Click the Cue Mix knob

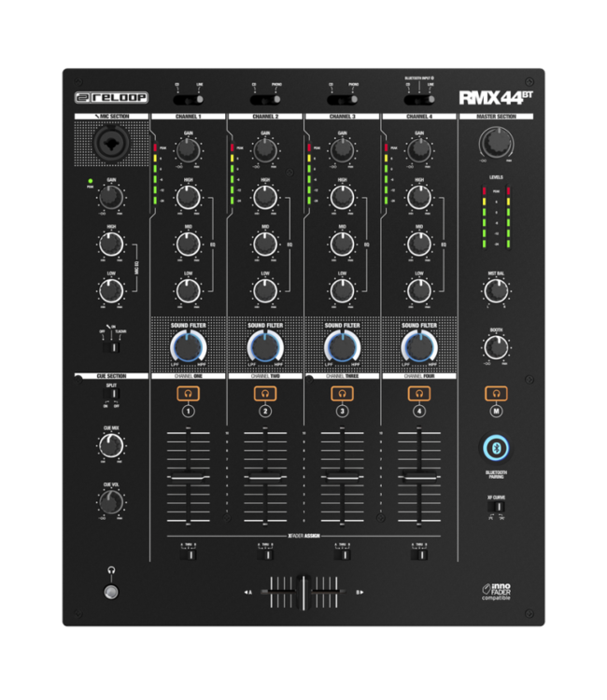[x=111, y=445]
